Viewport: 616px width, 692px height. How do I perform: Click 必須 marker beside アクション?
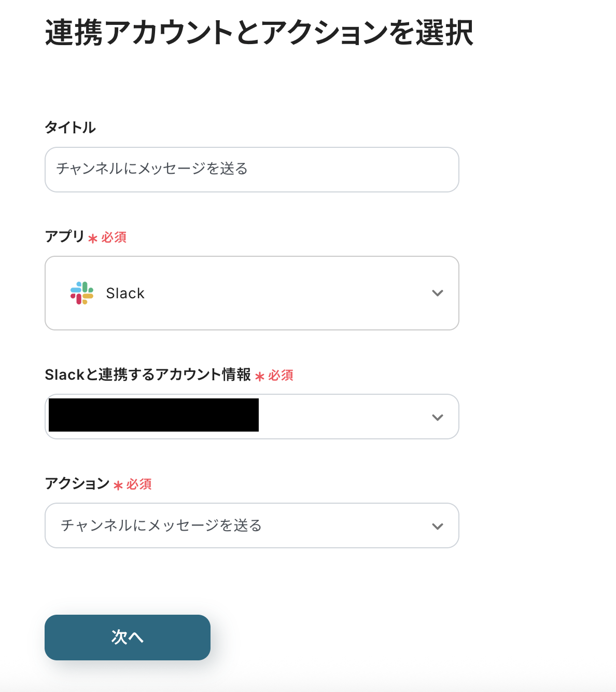click(139, 485)
